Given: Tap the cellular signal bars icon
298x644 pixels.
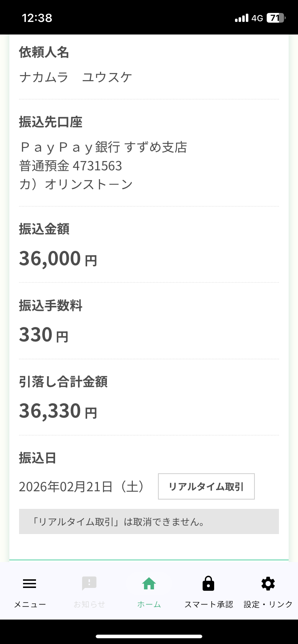Looking at the screenshot, I should tap(241, 18).
